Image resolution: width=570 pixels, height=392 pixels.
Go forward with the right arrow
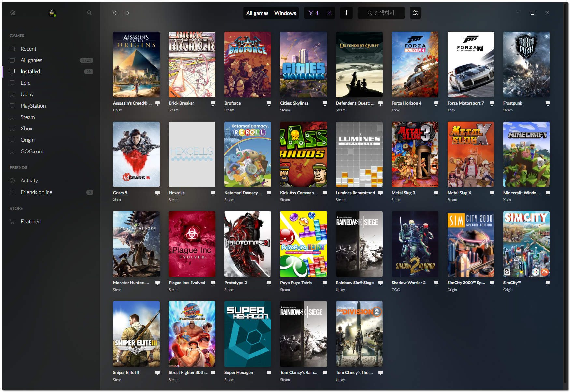tap(127, 13)
